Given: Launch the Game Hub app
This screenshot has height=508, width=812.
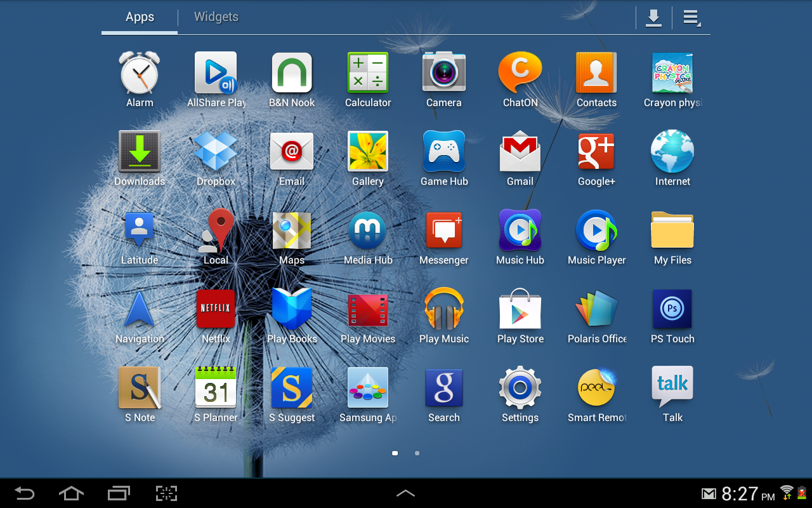Looking at the screenshot, I should tap(444, 152).
